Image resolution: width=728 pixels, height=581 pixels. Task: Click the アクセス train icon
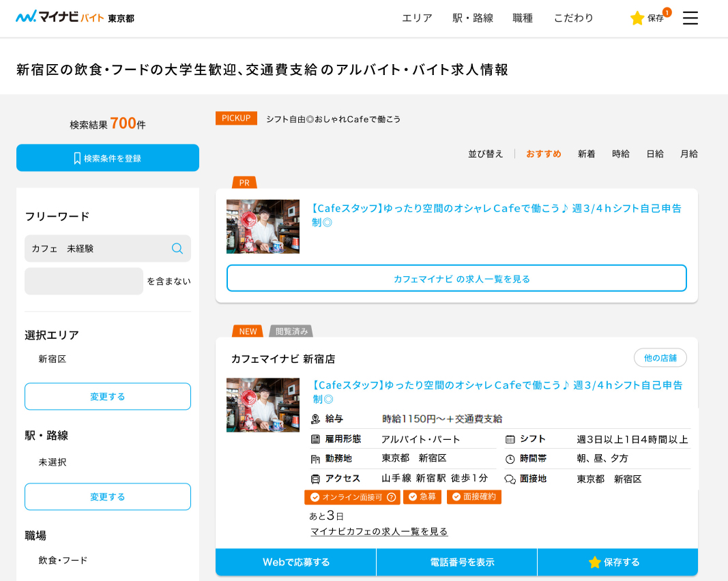[315, 479]
